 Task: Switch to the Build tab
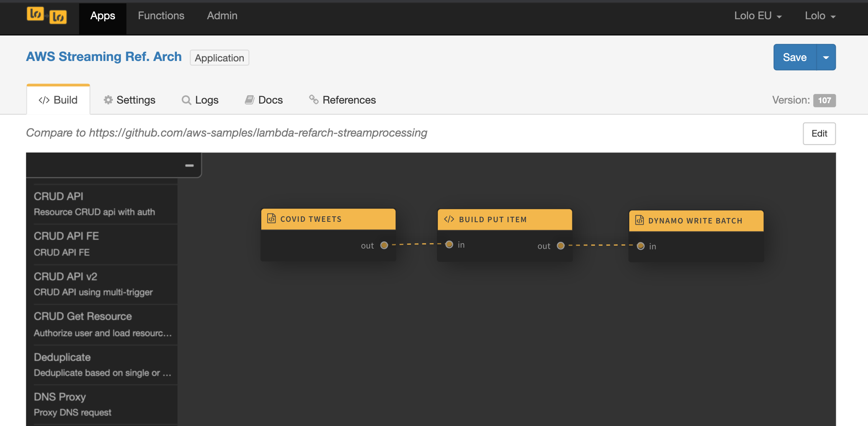[58, 100]
